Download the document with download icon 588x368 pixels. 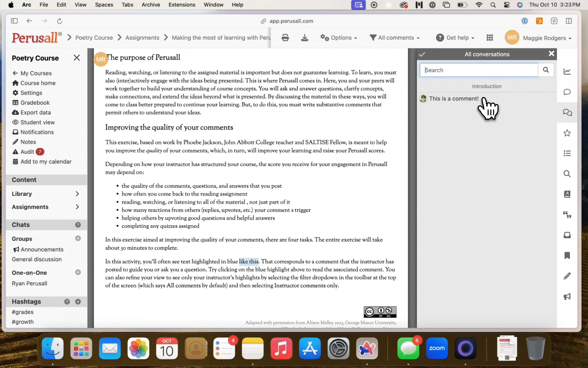(x=305, y=38)
